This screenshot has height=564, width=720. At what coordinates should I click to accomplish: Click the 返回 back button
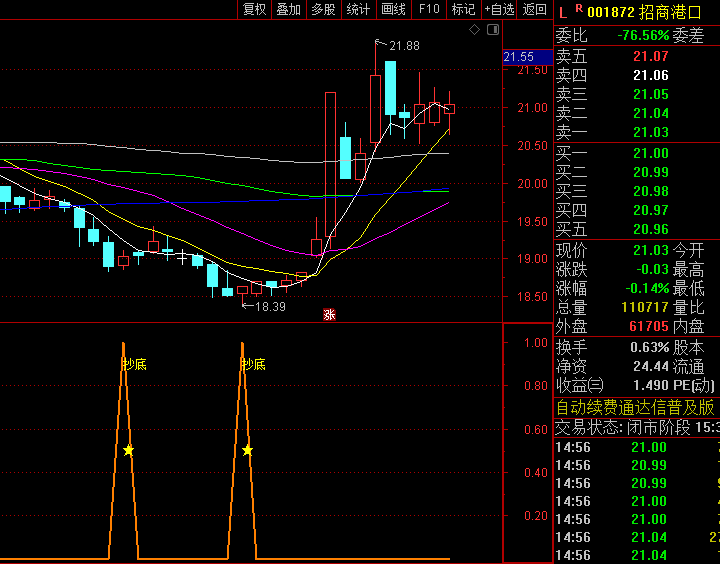click(x=536, y=9)
